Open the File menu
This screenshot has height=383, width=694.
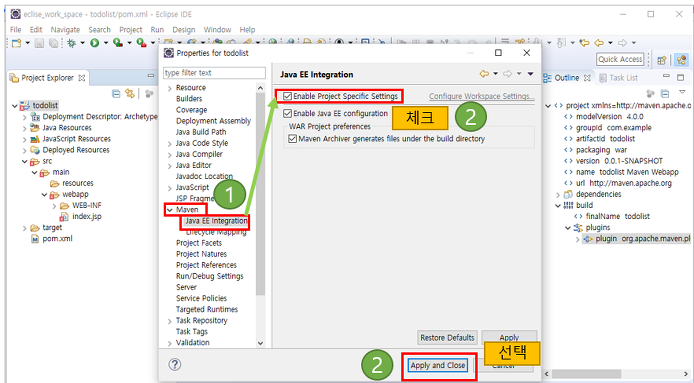[15, 30]
